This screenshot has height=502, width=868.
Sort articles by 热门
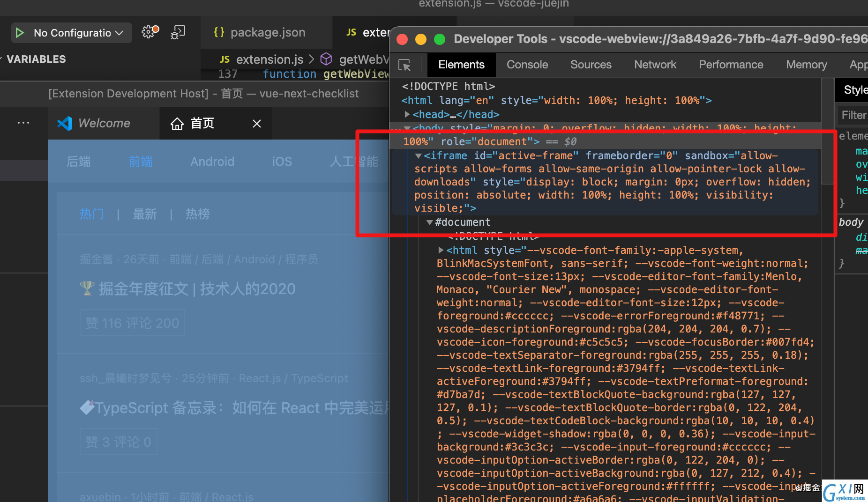pos(92,214)
